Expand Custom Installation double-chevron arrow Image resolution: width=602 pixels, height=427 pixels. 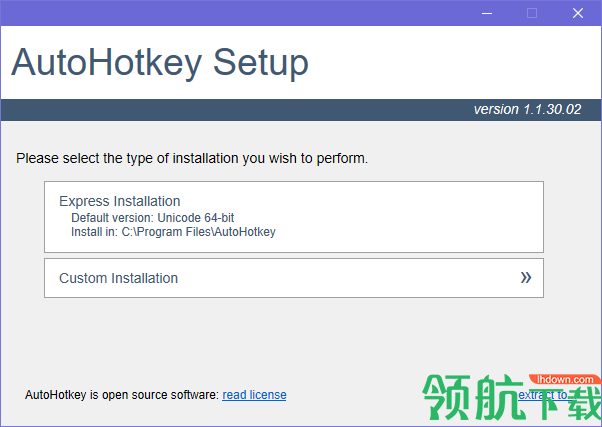(526, 278)
